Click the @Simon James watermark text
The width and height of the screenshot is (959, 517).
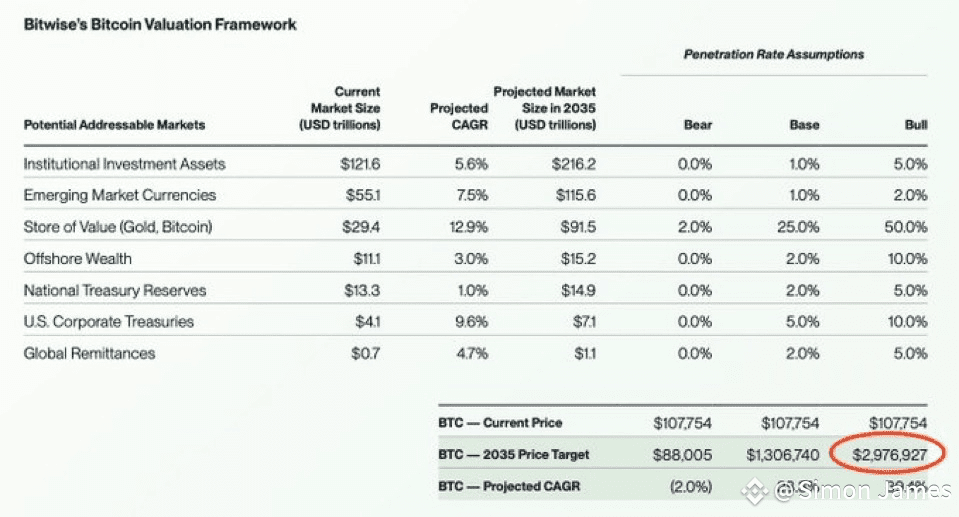tap(862, 491)
